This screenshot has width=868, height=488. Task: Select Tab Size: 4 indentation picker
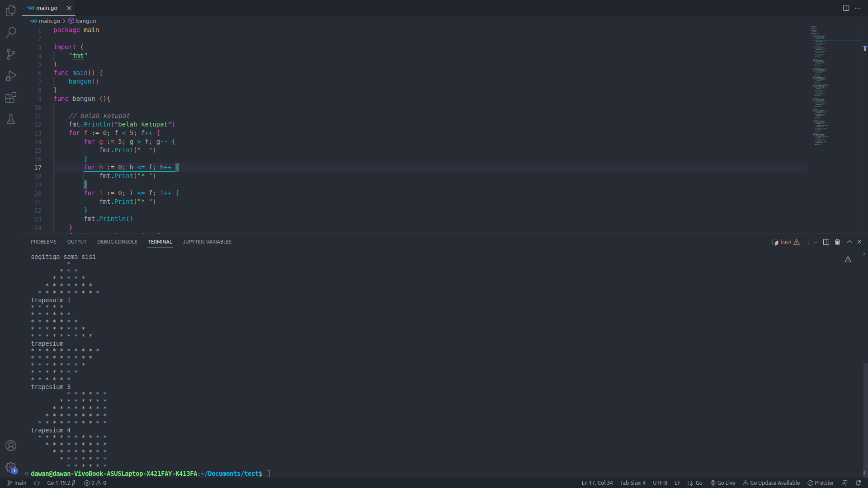632,483
